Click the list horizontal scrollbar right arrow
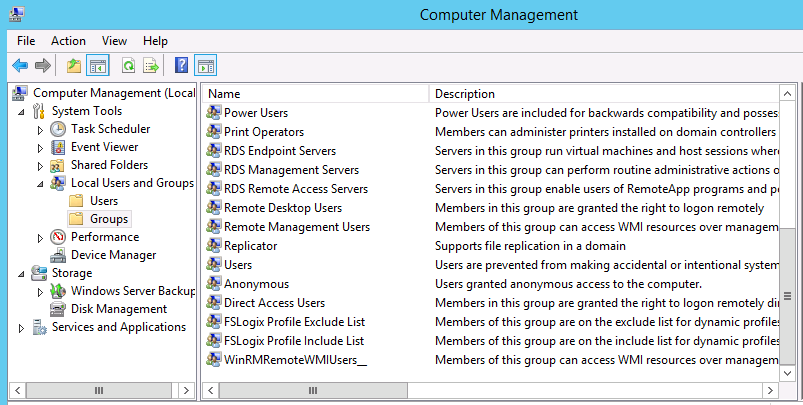 coord(770,391)
